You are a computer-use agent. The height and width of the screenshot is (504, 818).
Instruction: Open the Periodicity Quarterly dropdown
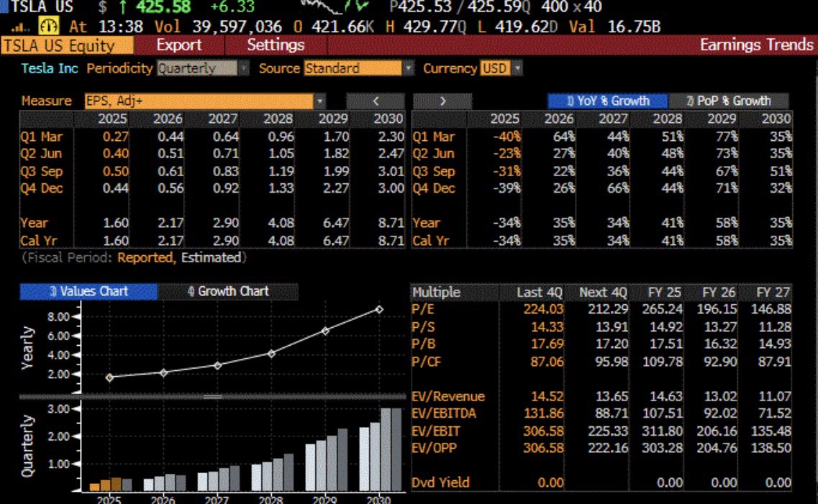(x=243, y=69)
